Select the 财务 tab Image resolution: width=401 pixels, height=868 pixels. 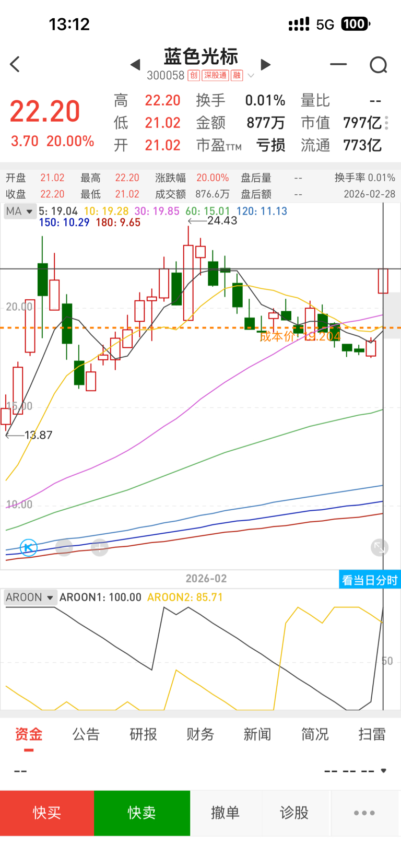click(x=200, y=734)
